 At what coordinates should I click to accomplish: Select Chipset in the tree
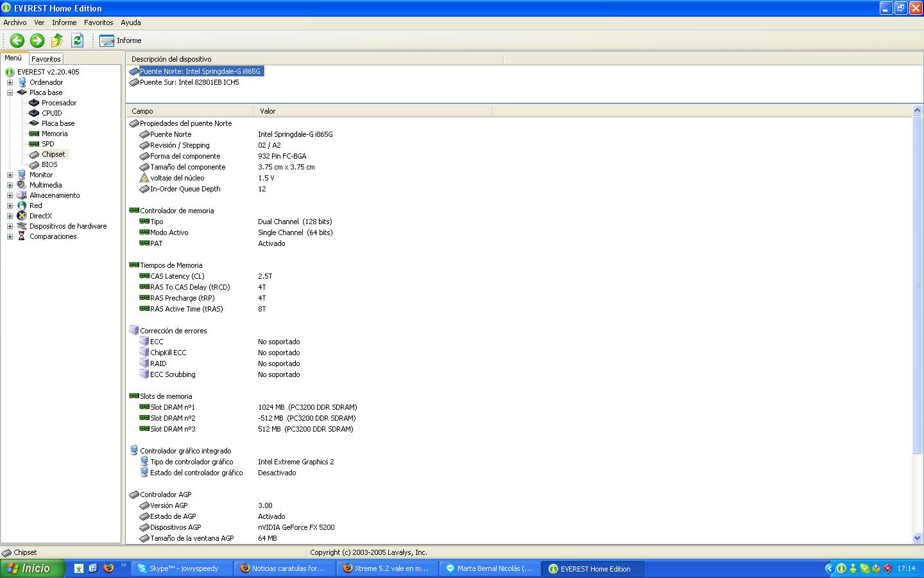[53, 154]
